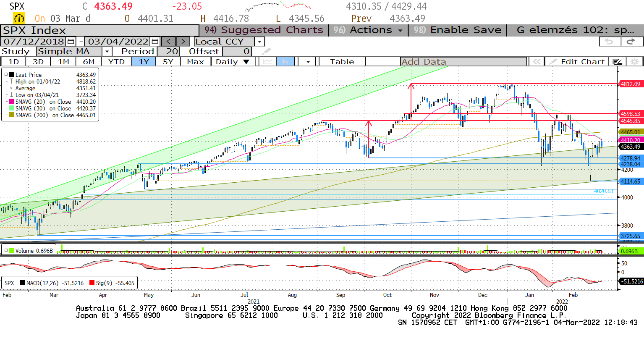Image resolution: width=644 pixels, height=341 pixels.
Task: Collapse the Last Price legend tree
Action: [6, 75]
